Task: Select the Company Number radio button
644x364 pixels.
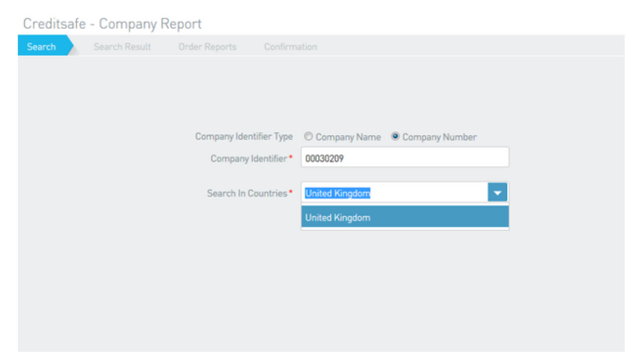Action: 395,136
